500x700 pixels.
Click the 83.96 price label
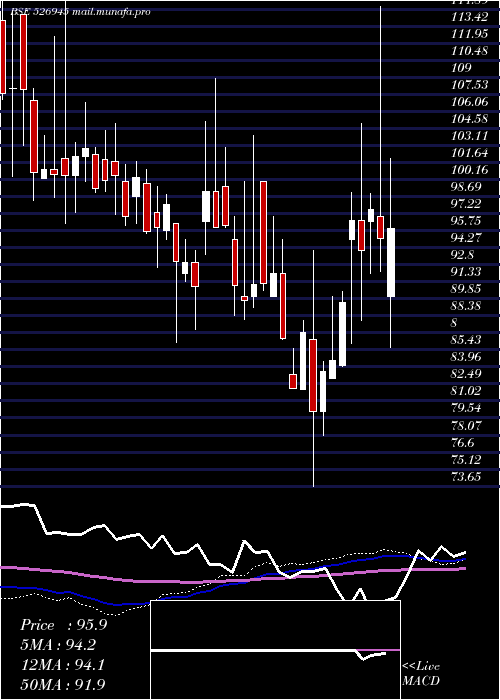pyautogui.click(x=466, y=357)
